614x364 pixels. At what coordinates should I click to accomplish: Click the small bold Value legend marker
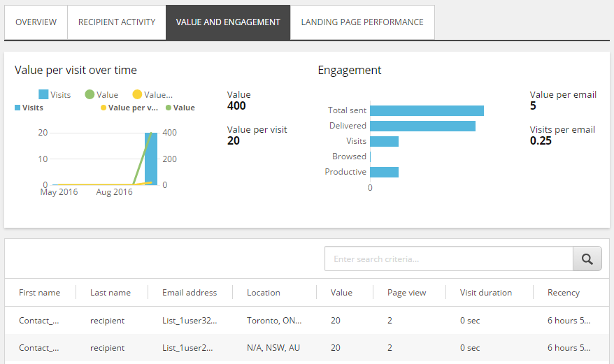tap(169, 108)
